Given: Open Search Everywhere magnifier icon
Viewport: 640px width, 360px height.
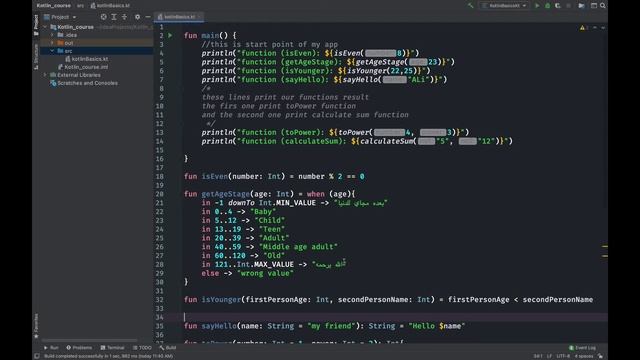Looking at the screenshot, I should (x=603, y=6).
